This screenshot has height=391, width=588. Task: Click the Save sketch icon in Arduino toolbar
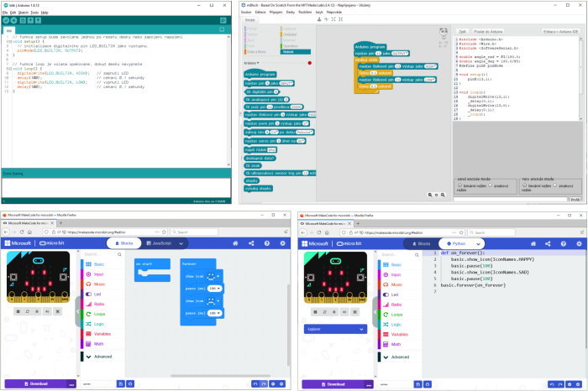point(39,21)
